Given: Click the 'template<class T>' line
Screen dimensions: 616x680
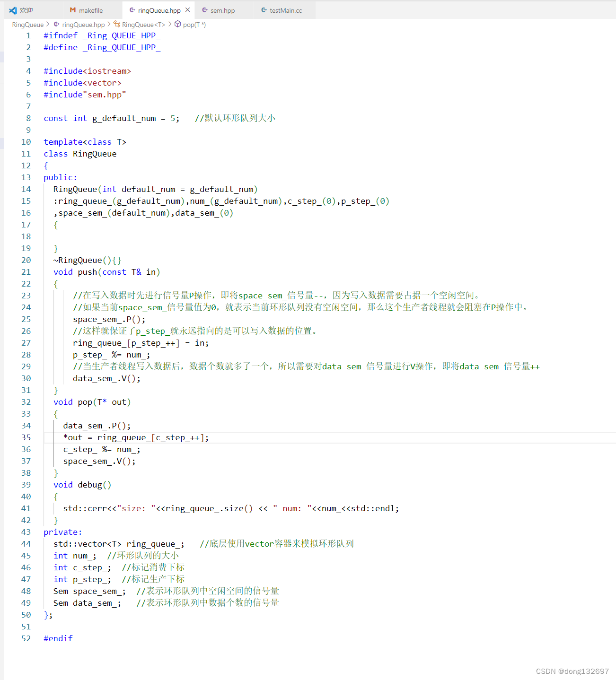Looking at the screenshot, I should click(85, 142).
